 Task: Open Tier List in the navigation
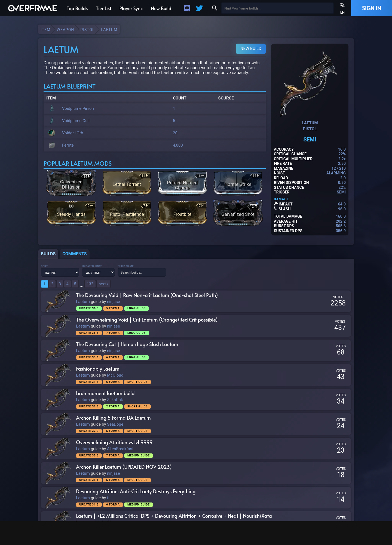(x=103, y=8)
